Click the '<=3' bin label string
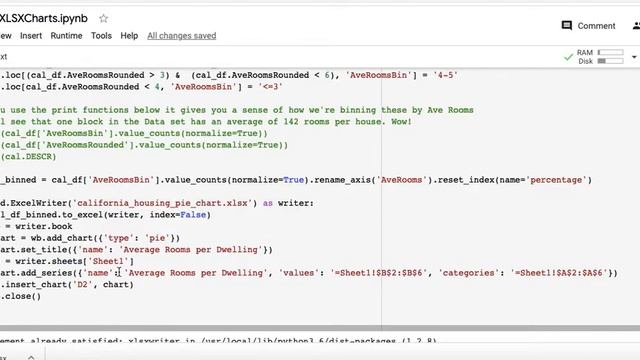Viewport: 640px width, 360px height. pos(270,87)
